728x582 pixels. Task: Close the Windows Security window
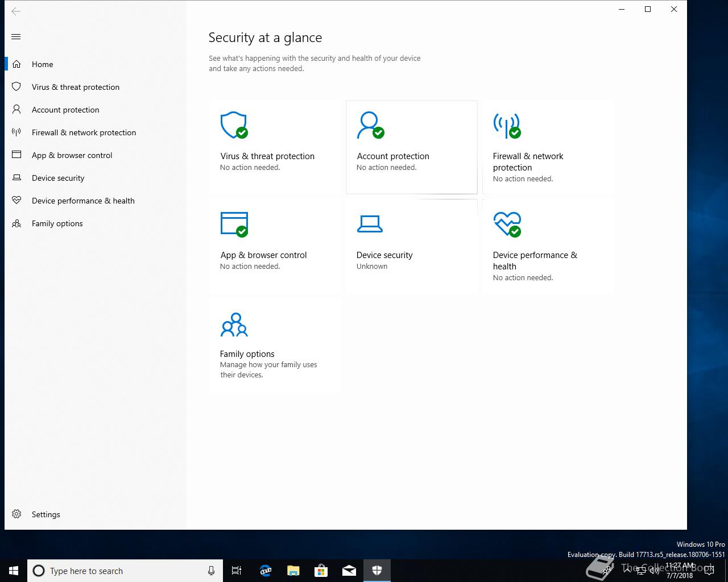point(674,9)
